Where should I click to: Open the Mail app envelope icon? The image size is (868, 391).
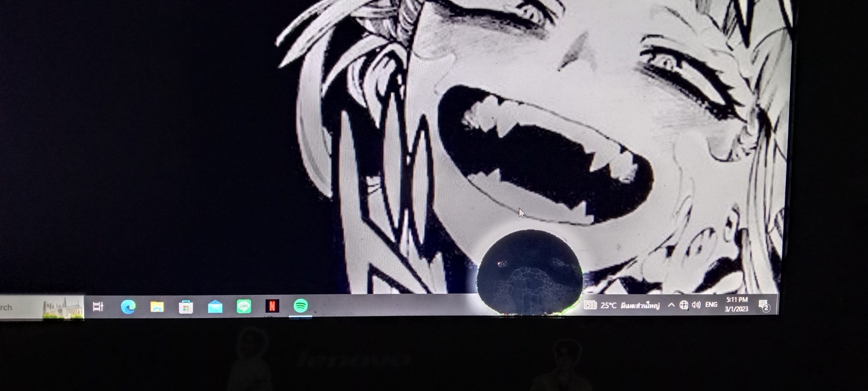[x=215, y=306]
